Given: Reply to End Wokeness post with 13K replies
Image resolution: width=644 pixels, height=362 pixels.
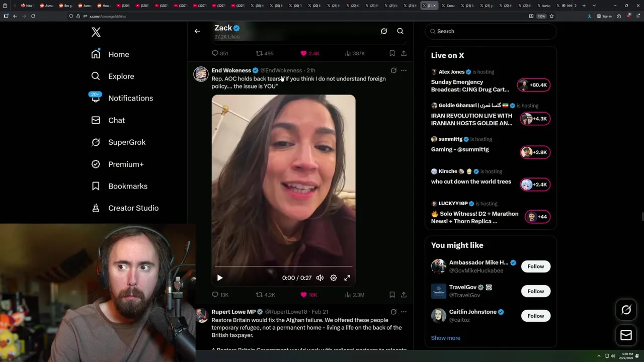Looking at the screenshot, I should 220,295.
